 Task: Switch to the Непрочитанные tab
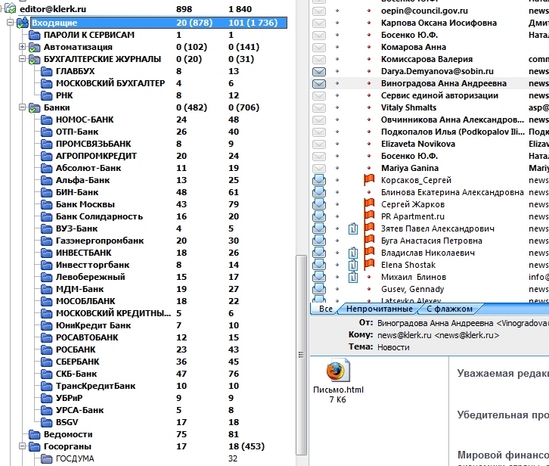click(379, 309)
